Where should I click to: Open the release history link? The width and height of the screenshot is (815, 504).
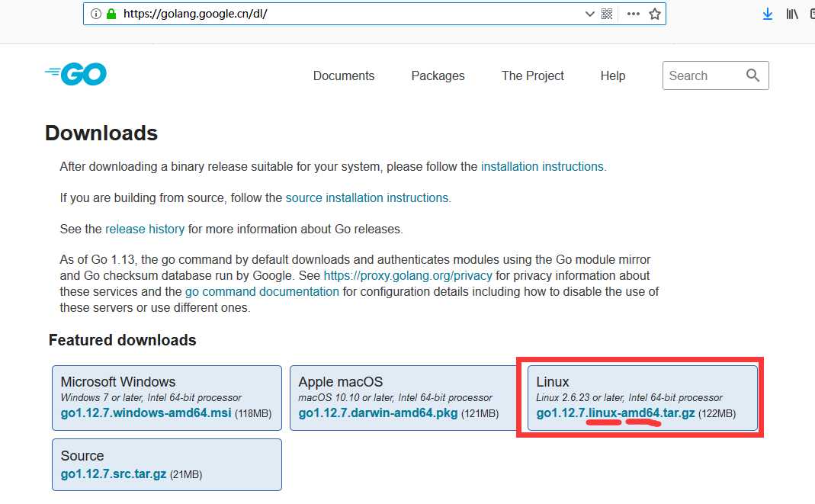pyautogui.click(x=145, y=230)
